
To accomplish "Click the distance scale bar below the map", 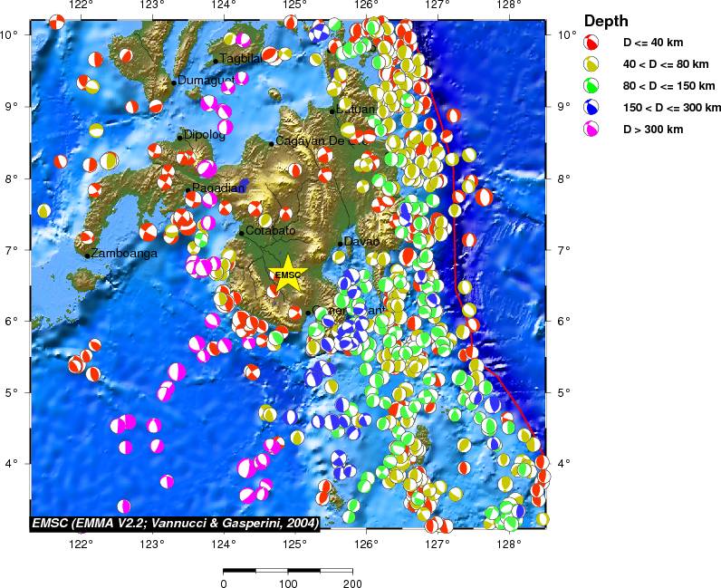I will 287,570.
